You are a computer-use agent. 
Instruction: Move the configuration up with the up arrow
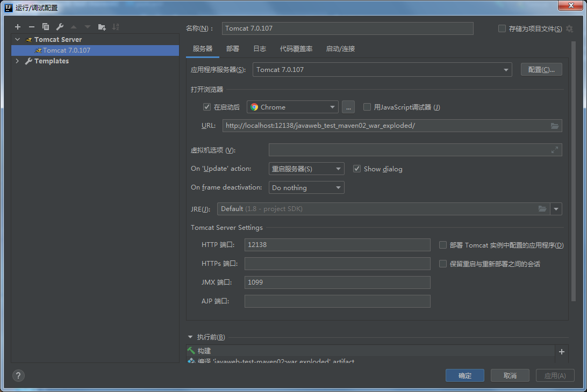(74, 27)
